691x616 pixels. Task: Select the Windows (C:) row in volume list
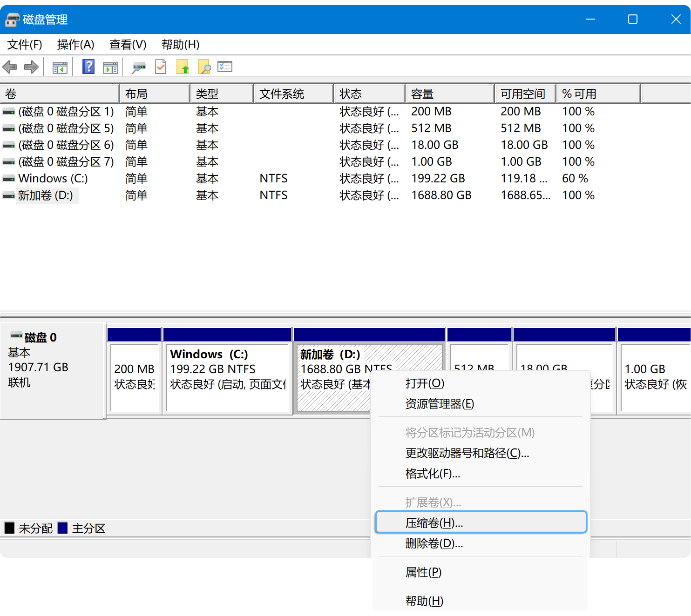click(x=53, y=179)
